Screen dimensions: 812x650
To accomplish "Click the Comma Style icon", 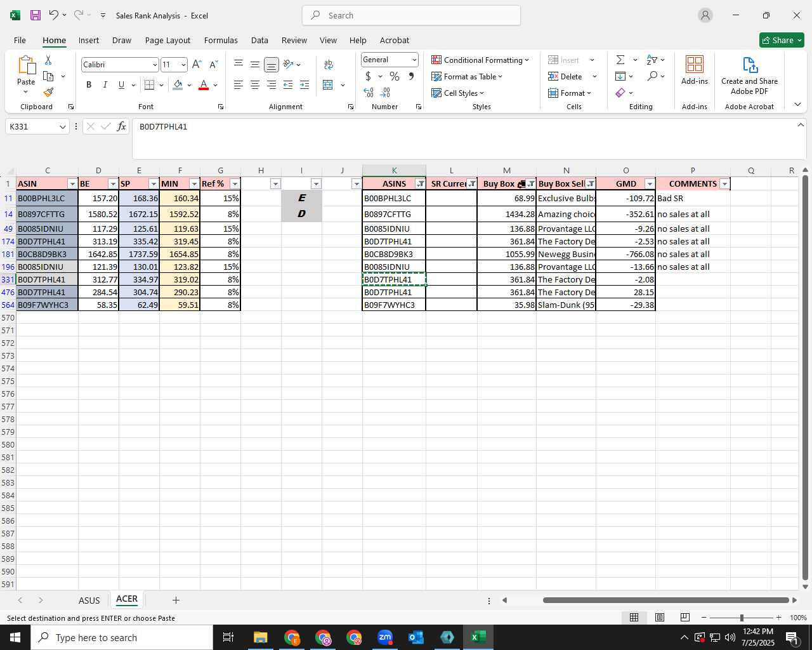I will (411, 76).
